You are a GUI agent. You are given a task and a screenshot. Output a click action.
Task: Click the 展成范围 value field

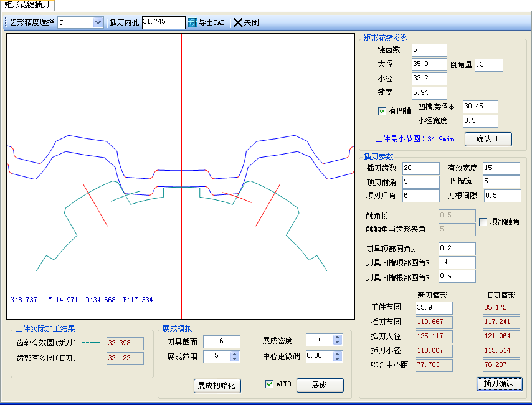click(217, 356)
